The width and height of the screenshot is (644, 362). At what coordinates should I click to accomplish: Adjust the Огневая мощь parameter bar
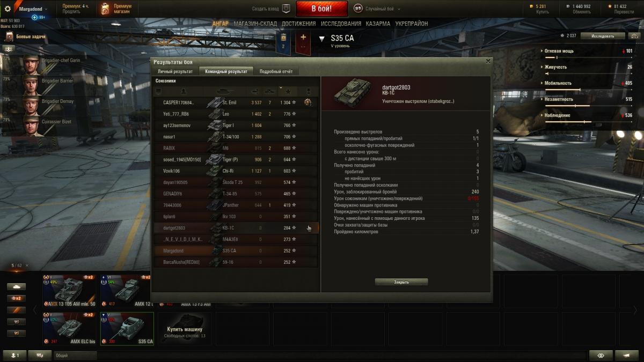coord(588,56)
